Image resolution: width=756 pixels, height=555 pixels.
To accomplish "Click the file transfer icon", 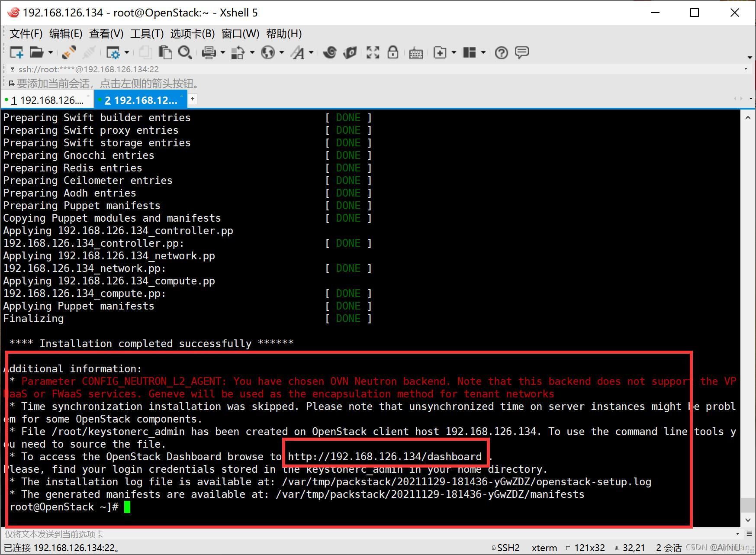I will 238,52.
